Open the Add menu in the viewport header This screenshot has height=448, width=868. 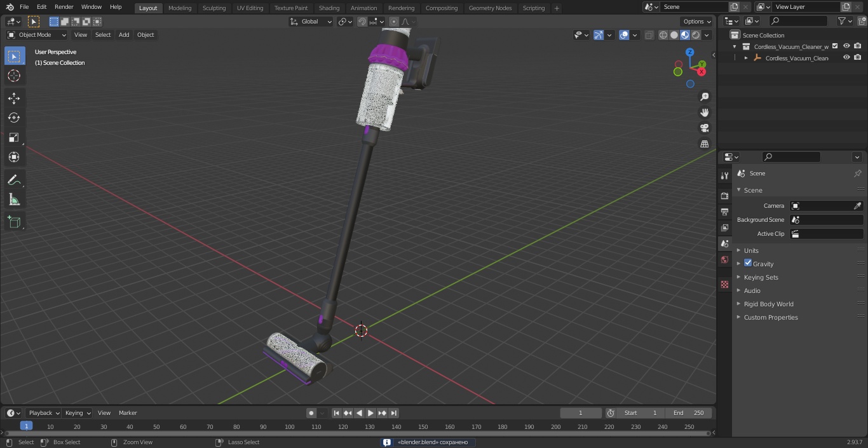pyautogui.click(x=124, y=35)
